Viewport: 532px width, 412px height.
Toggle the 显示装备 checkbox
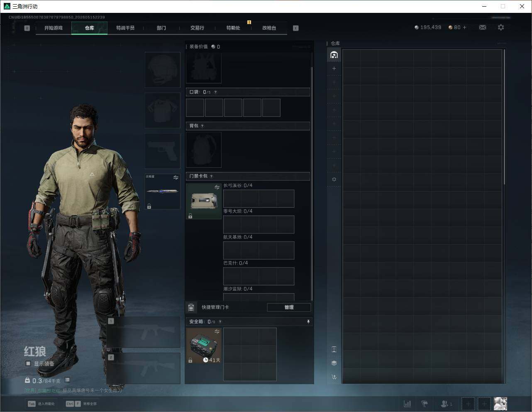pos(28,363)
